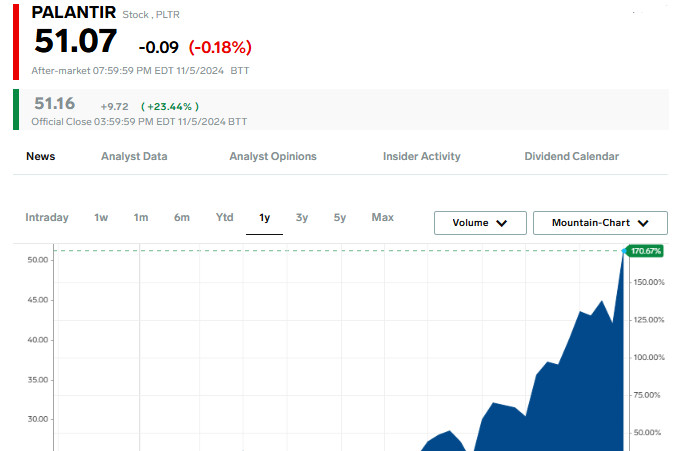This screenshot has width=690, height=451.
Task: Click the +23.44% close change value
Action: point(170,106)
